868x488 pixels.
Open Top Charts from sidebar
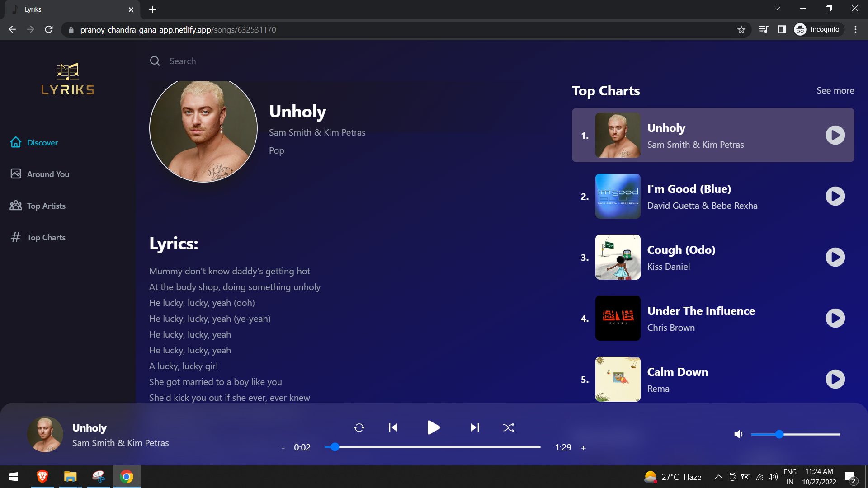point(46,238)
